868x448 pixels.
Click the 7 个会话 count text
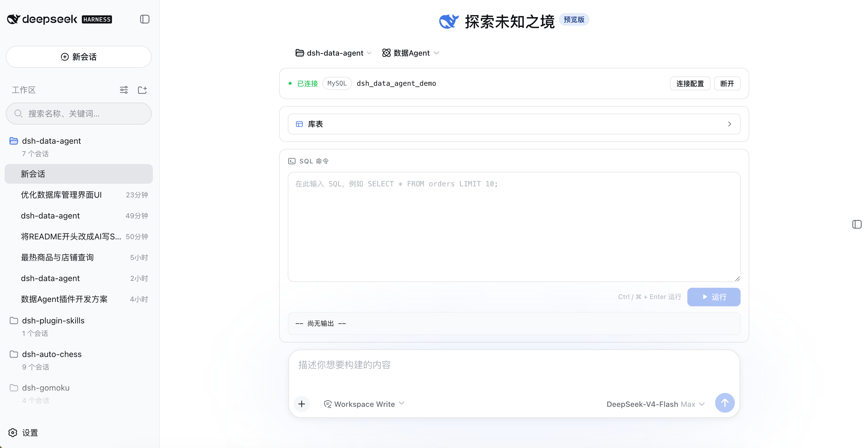[x=35, y=154]
